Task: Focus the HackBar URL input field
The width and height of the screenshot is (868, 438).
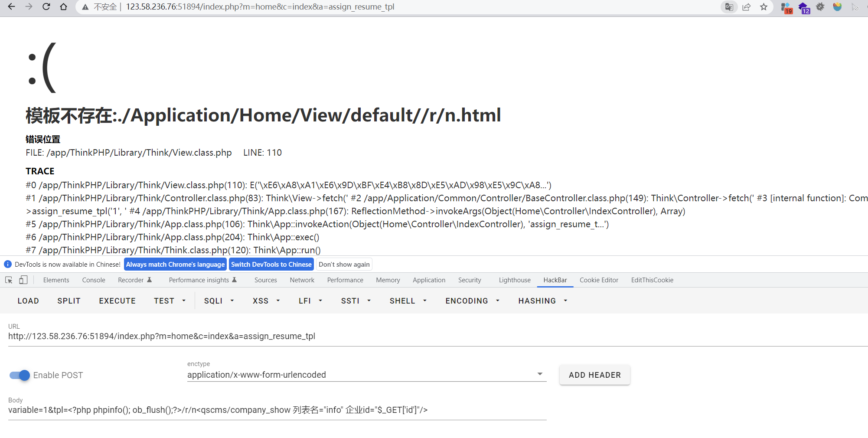Action: 438,336
